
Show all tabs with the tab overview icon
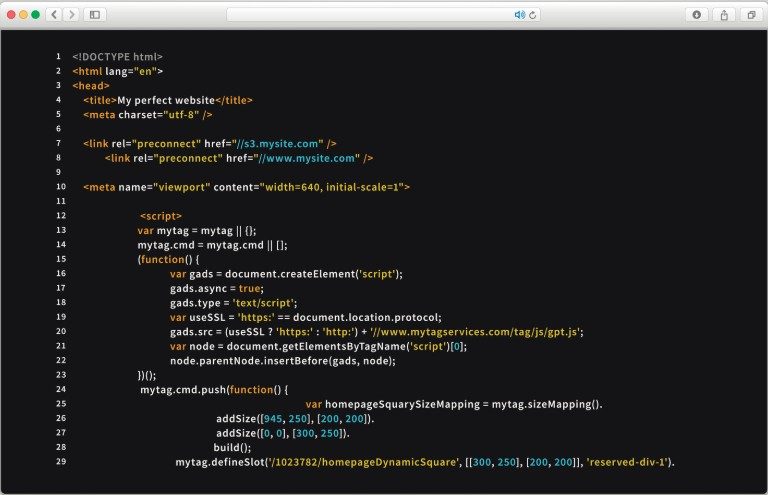pyautogui.click(x=751, y=15)
